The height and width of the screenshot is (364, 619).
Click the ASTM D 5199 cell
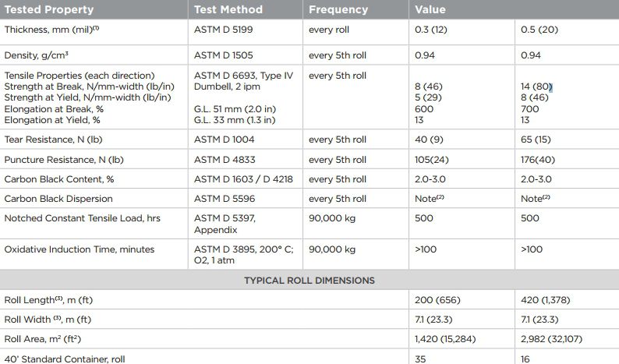[224, 30]
